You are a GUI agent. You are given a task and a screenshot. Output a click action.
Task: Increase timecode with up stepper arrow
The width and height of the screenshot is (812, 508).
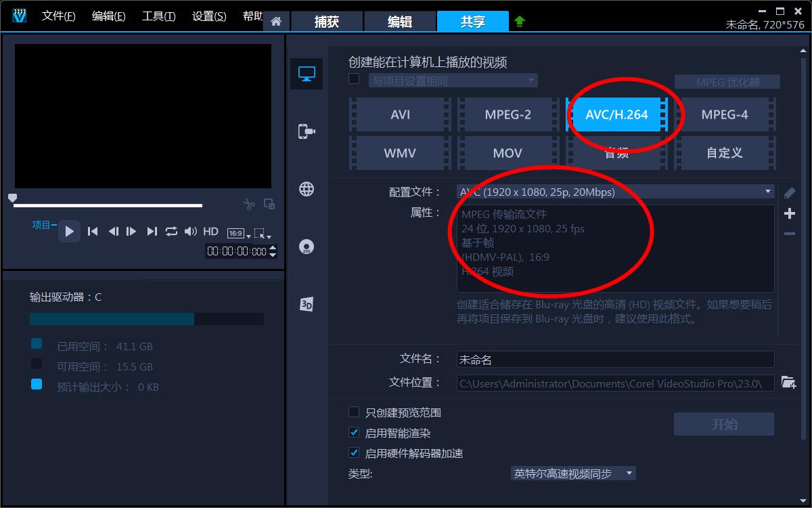coord(273,248)
